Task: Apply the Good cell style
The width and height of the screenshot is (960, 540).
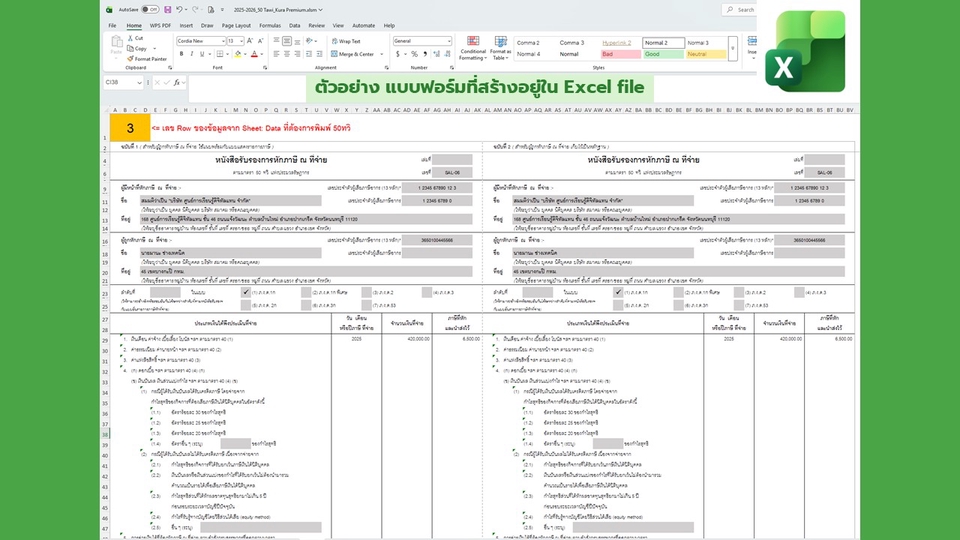Action: tap(664, 54)
